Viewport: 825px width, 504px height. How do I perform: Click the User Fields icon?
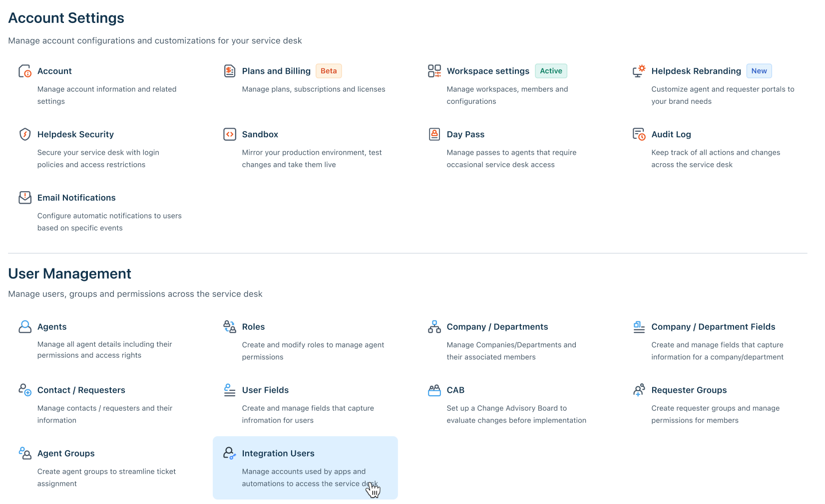pos(230,390)
